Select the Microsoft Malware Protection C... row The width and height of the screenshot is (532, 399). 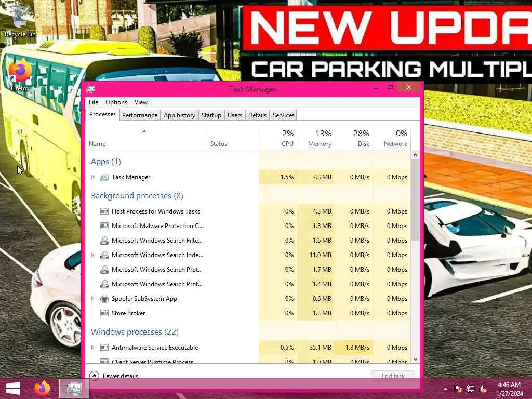pos(248,226)
